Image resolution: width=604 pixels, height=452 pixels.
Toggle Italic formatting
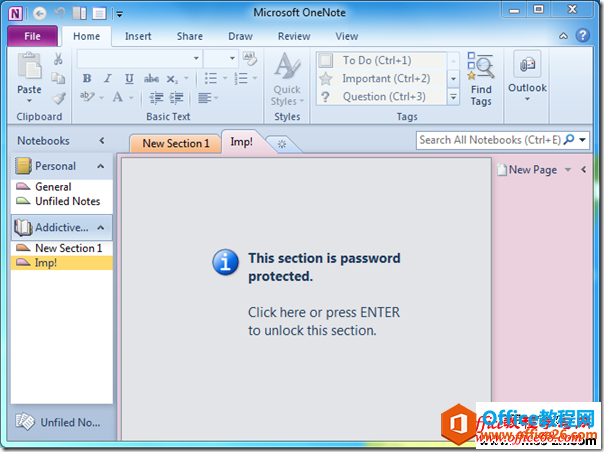coord(108,79)
